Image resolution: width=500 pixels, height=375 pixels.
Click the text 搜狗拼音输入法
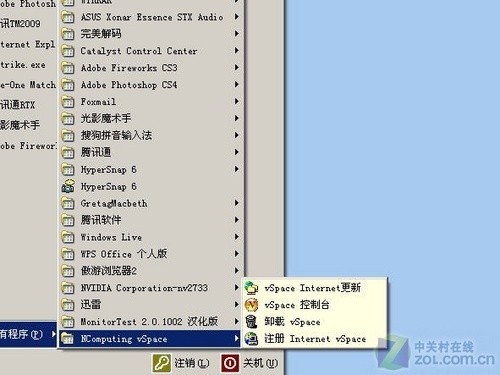coord(116,135)
